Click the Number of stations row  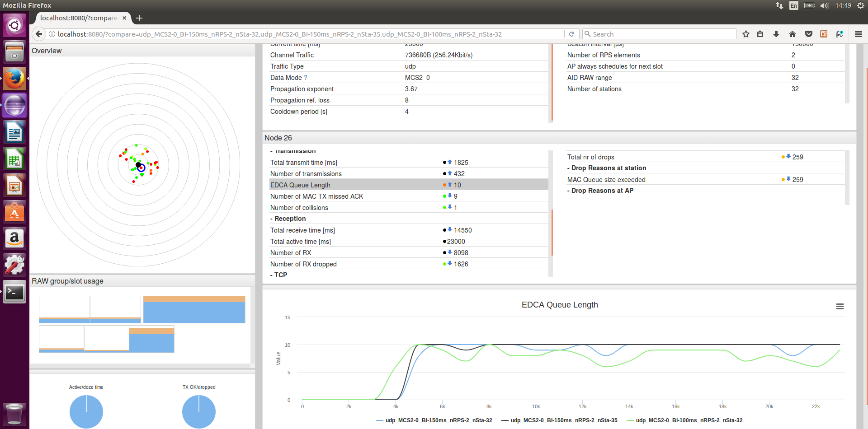point(706,89)
